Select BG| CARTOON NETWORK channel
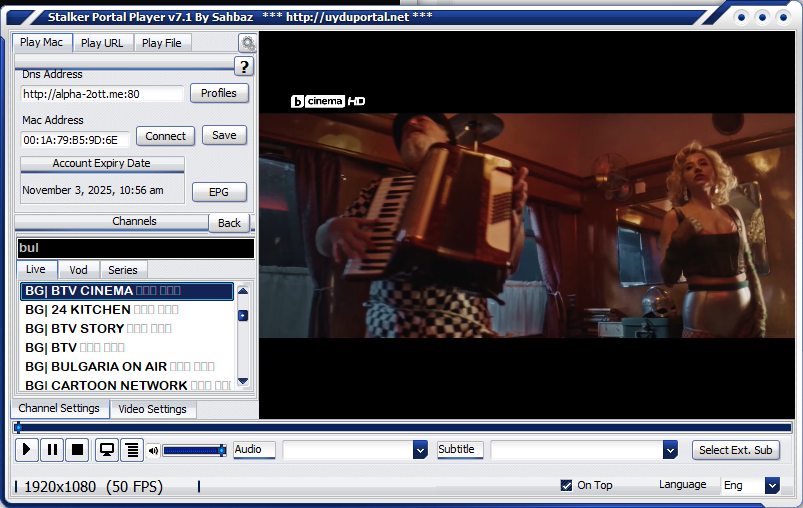Viewport: 803px width, 508px height. (x=127, y=385)
